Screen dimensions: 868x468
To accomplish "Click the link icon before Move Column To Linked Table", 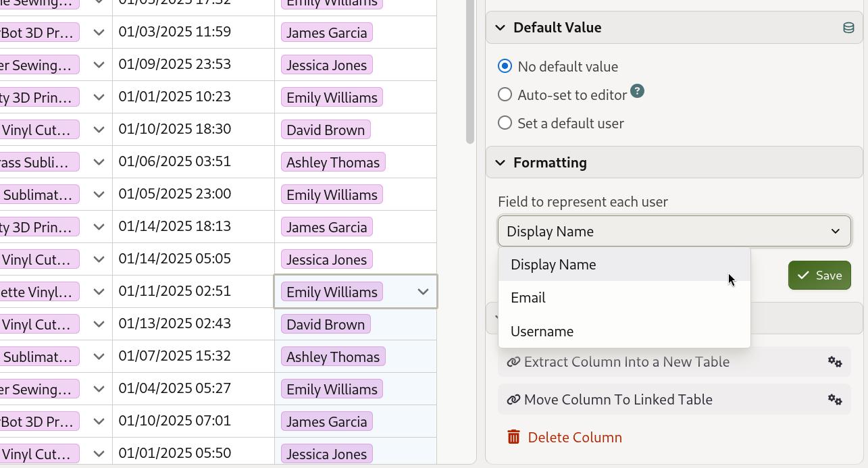I will click(x=513, y=400).
